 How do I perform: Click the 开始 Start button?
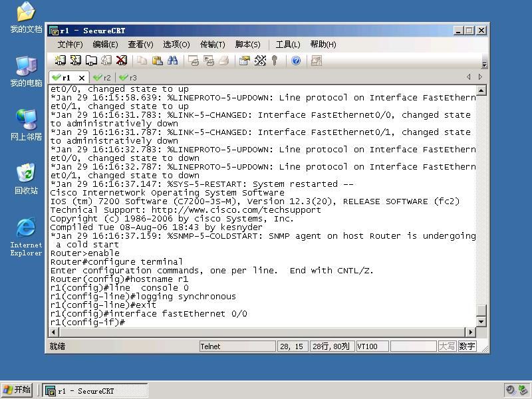point(17,390)
